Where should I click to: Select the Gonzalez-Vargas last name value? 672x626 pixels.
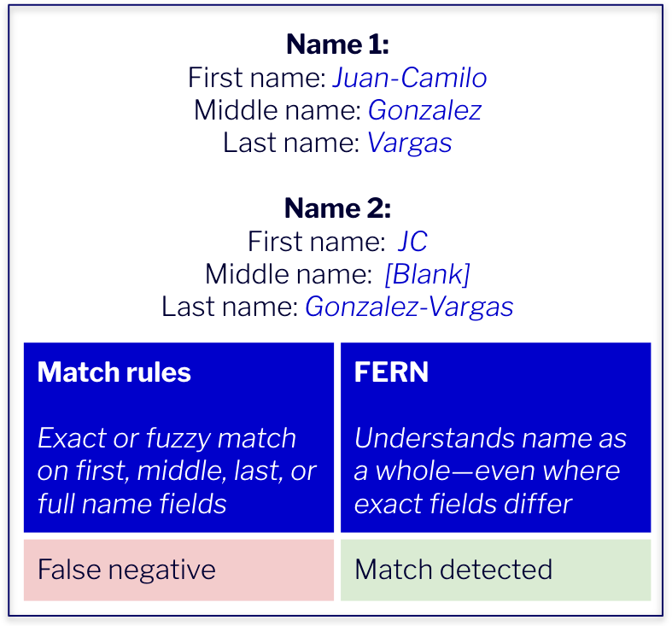click(409, 307)
